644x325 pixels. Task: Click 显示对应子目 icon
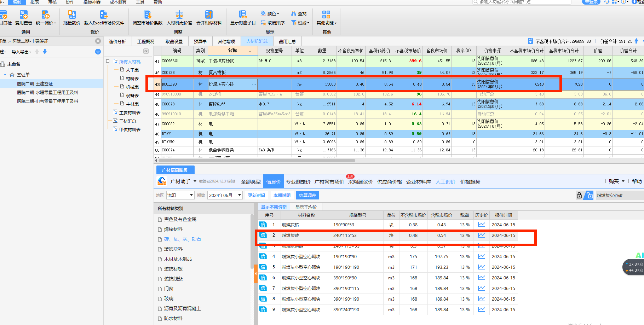243,14
